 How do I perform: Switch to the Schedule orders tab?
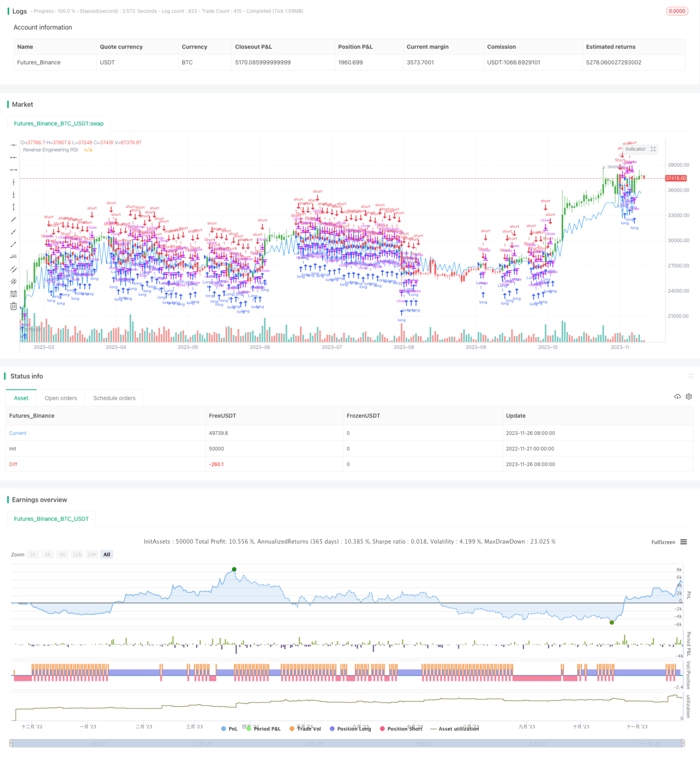(x=114, y=398)
